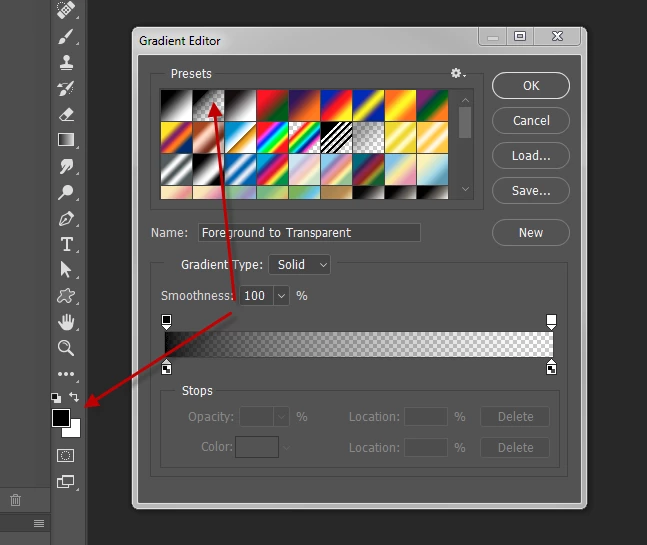Click the gradient Name text field
This screenshot has height=545, width=647.
pos(309,233)
